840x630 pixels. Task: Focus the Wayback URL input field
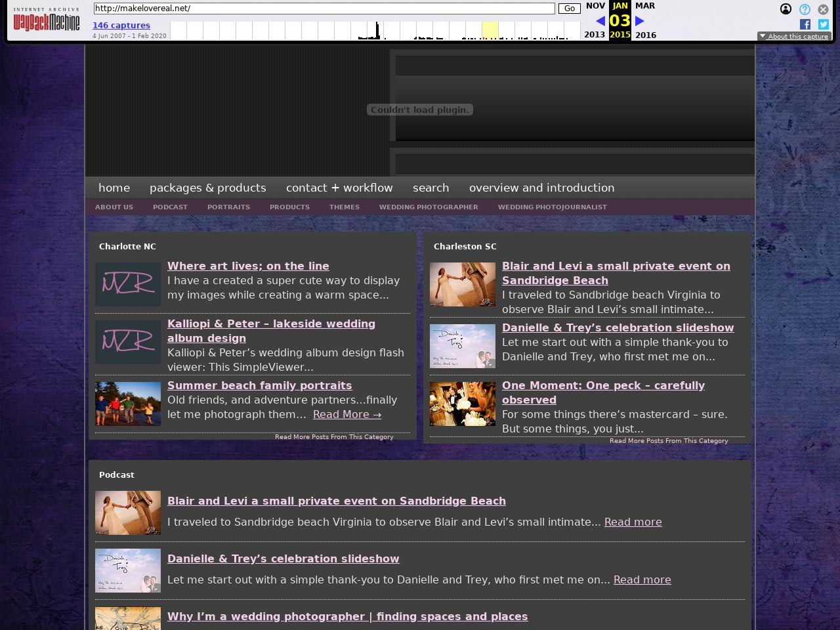click(324, 9)
